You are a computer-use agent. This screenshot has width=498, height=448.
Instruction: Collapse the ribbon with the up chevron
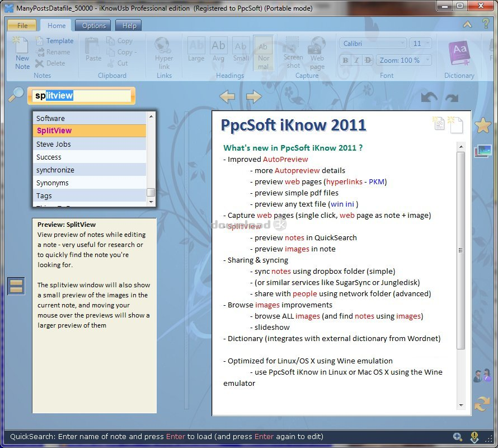pos(467,25)
